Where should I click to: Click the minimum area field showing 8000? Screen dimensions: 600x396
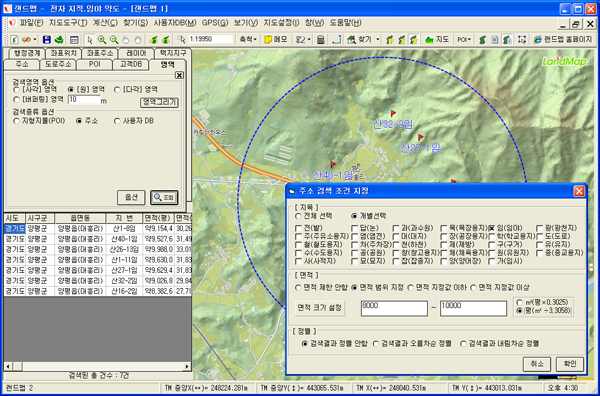tap(394, 308)
